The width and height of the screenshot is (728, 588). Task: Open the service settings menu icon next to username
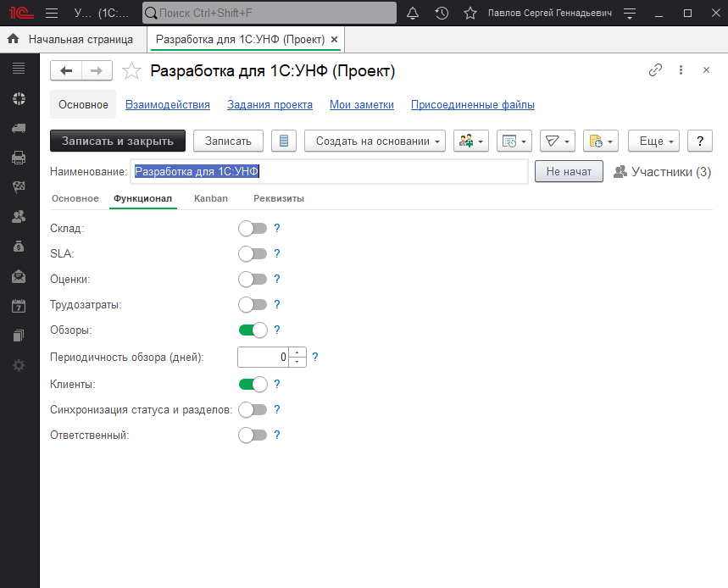[x=630, y=13]
